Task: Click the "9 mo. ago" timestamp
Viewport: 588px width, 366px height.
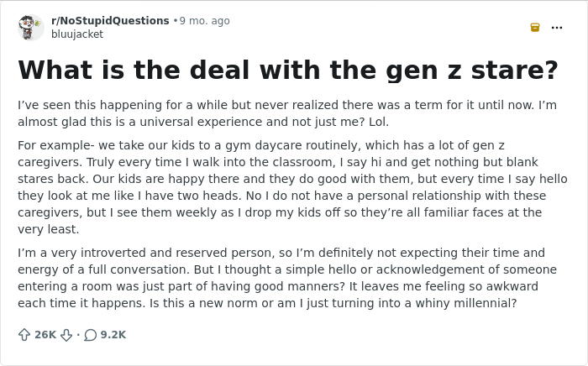Action: pos(204,21)
